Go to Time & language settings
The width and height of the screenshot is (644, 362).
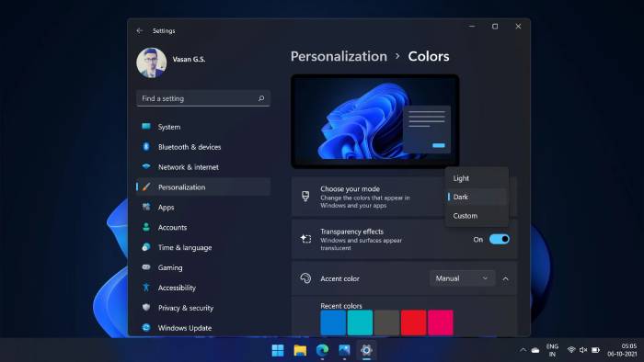203,247
